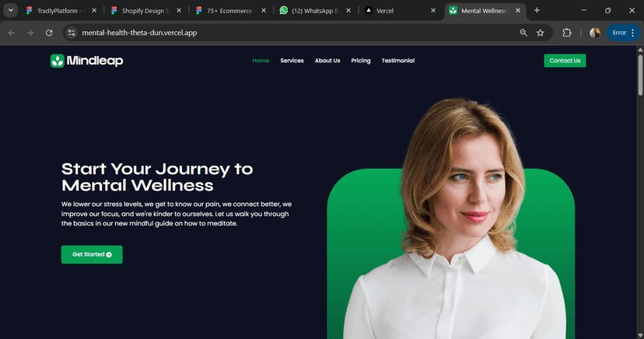The image size is (644, 339).
Task: Click the zoom magnifier icon in address bar
Action: 523,33
